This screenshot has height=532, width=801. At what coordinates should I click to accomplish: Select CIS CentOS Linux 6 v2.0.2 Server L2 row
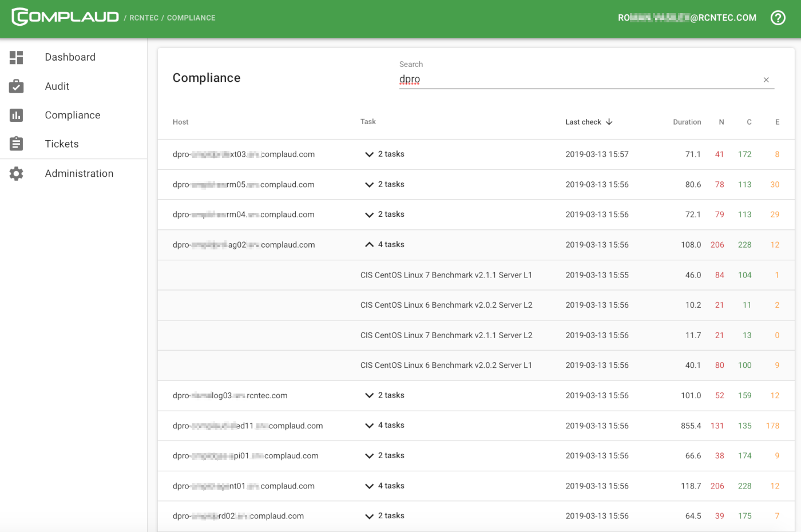tap(446, 305)
